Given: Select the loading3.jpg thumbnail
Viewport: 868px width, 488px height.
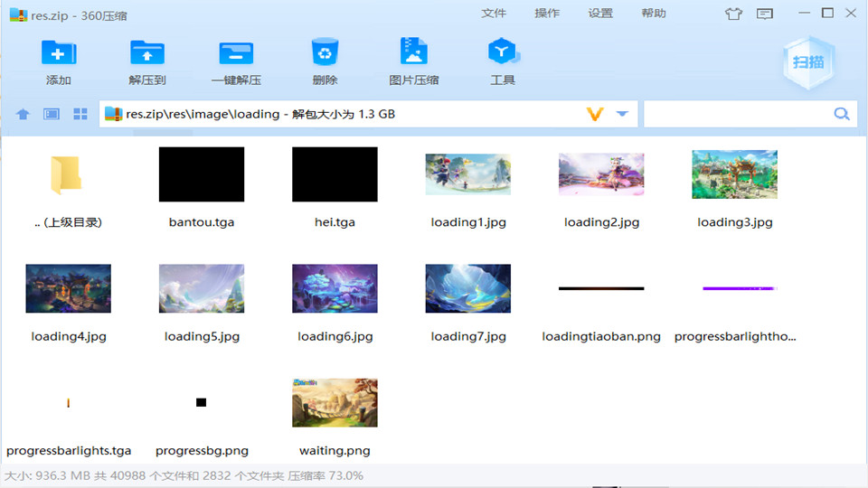Looking at the screenshot, I should [x=734, y=174].
